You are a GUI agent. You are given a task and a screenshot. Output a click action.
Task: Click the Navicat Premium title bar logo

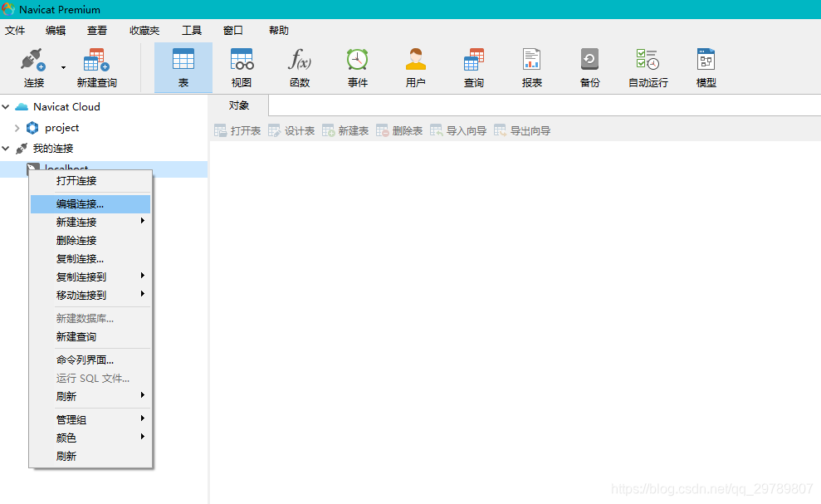(x=7, y=9)
